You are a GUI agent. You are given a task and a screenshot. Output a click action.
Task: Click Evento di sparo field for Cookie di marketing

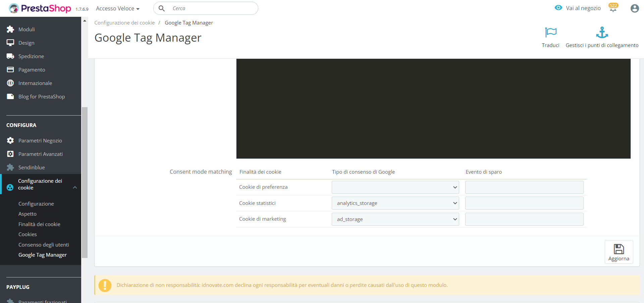(524, 219)
